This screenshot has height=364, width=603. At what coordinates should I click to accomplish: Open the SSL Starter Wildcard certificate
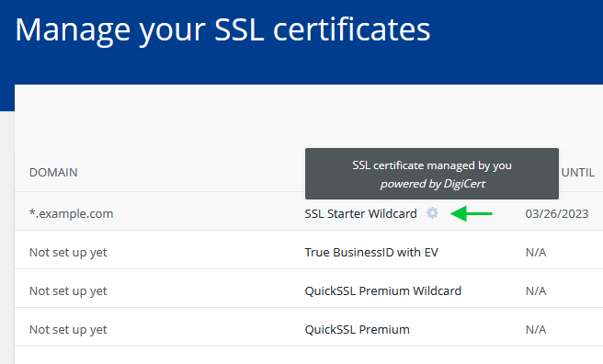point(360,213)
